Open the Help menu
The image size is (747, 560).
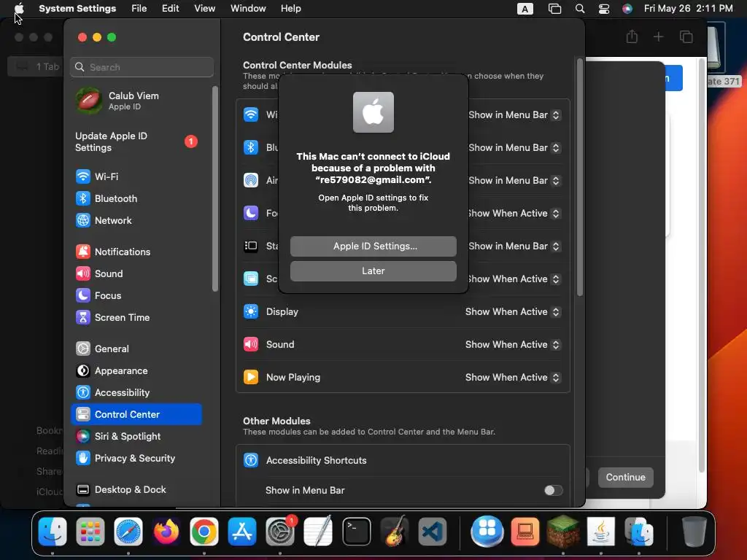point(290,9)
